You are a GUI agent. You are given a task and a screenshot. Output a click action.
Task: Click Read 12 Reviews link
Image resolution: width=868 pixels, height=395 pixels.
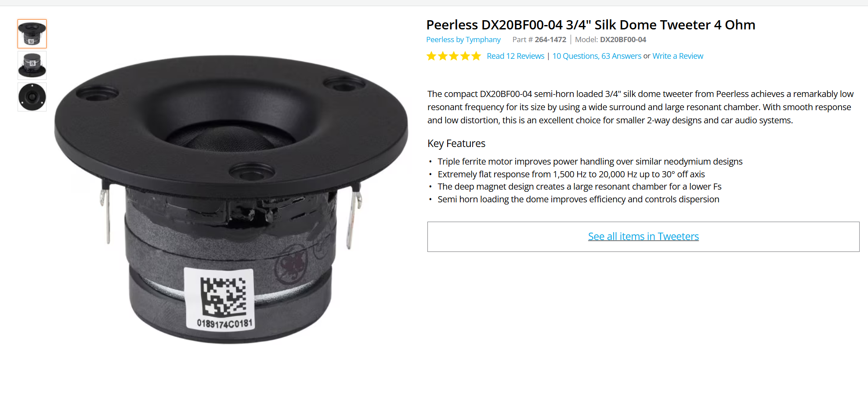point(515,56)
